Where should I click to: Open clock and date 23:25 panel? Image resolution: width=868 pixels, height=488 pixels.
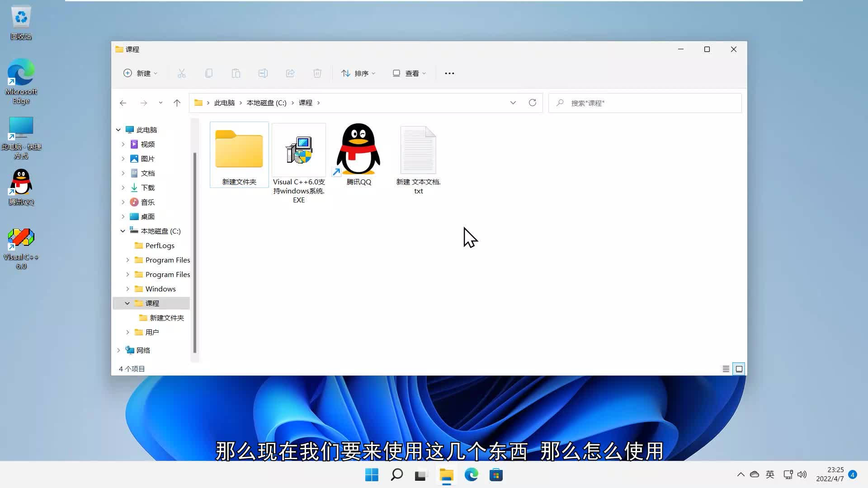pyautogui.click(x=830, y=474)
